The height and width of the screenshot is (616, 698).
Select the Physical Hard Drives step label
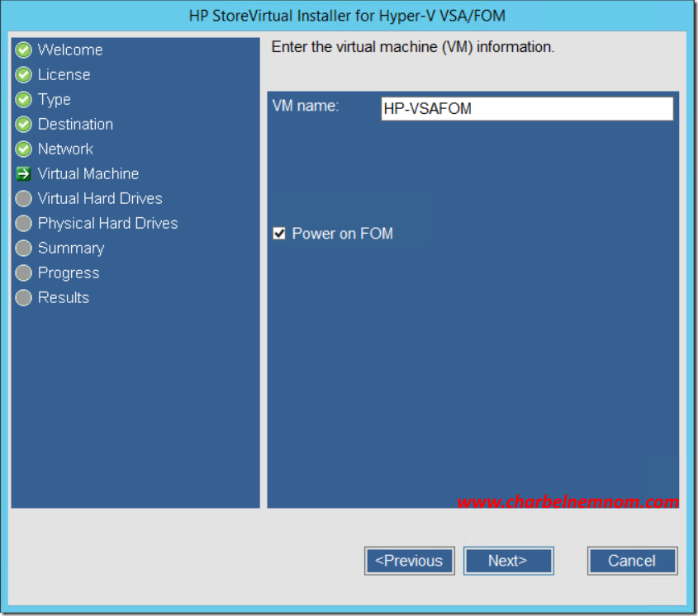[107, 224]
